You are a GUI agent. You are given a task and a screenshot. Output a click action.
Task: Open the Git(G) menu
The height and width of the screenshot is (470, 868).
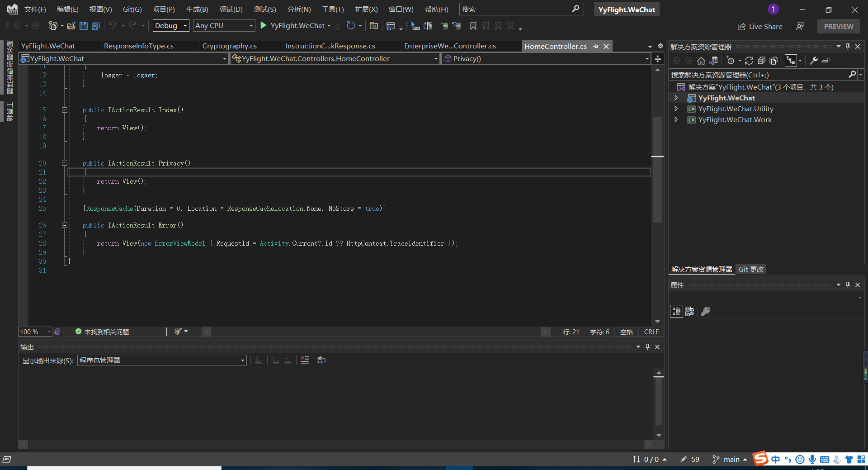point(132,9)
